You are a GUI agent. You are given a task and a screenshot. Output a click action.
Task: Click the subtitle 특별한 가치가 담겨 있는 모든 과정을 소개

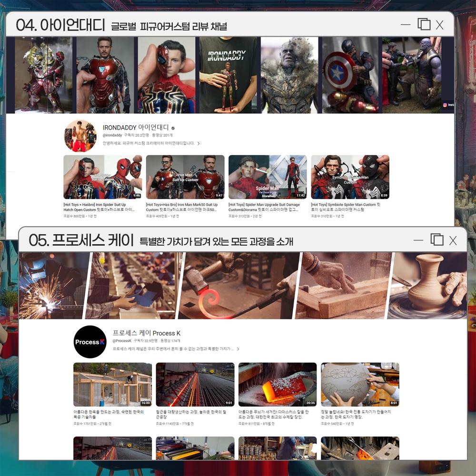pyautogui.click(x=217, y=242)
